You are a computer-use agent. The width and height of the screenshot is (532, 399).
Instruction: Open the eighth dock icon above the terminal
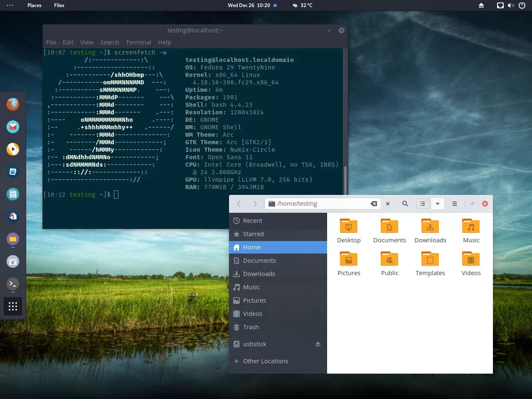[x=13, y=261]
